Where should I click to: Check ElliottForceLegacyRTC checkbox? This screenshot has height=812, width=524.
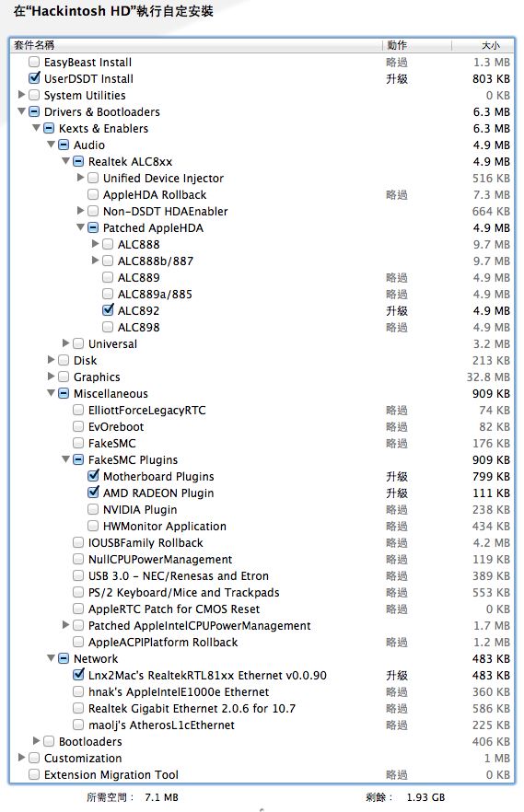click(78, 411)
